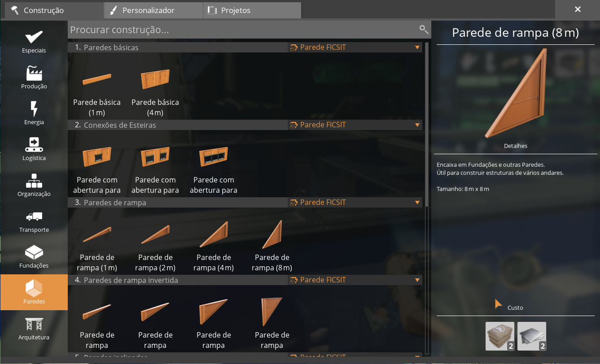Open the Energia lightning bolt category
600x364 pixels.
[34, 113]
